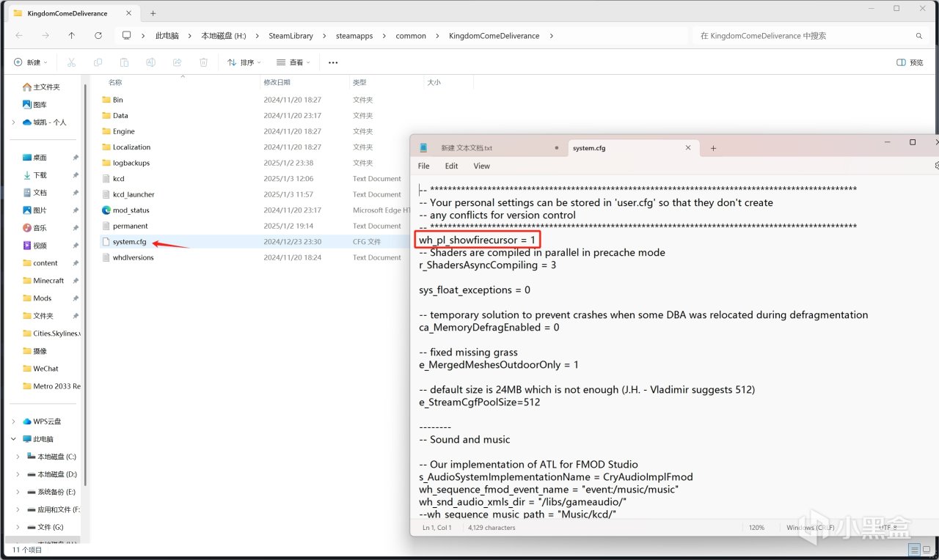This screenshot has width=939, height=560.
Task: Place cursor on r_ShadersAsyncCompiling = 3 line
Action: (x=487, y=265)
